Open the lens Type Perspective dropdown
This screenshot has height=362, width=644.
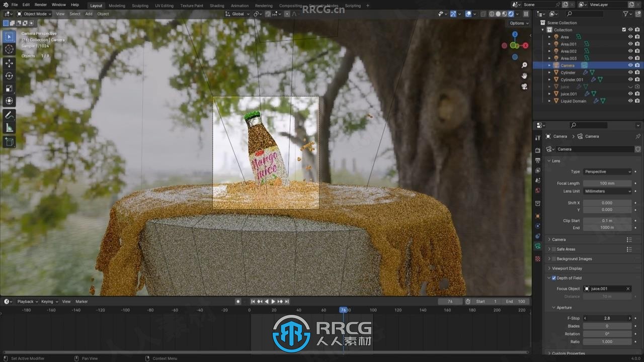[608, 171]
